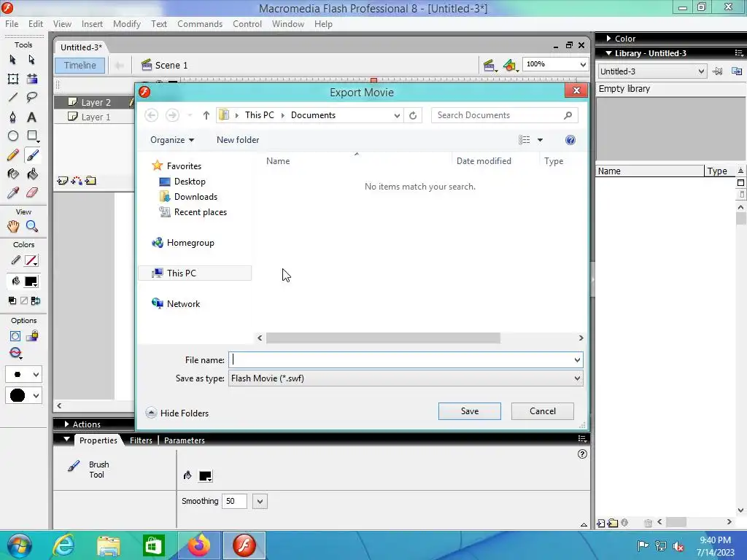The image size is (747, 560).
Task: Open the Stroke color swatch
Action: [31, 260]
